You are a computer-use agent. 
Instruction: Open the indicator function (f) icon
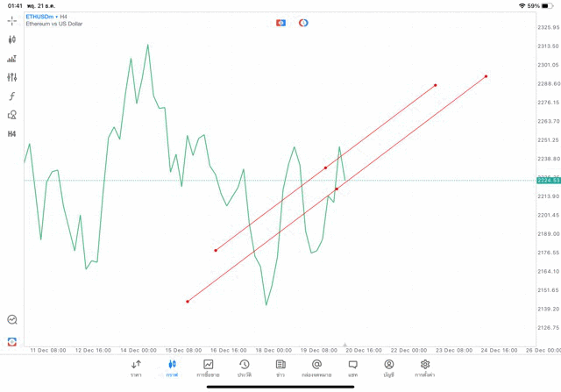11,96
